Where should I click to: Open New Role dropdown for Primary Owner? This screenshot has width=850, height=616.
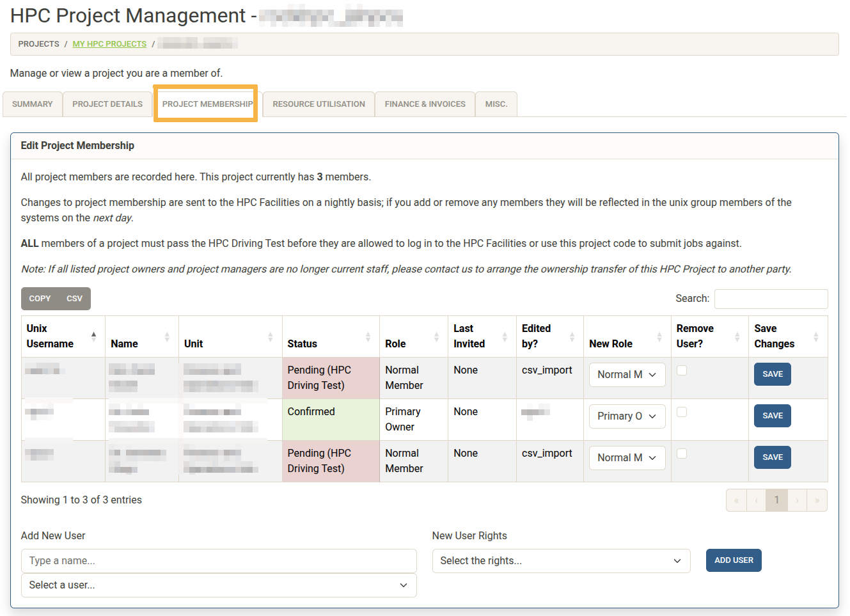[626, 416]
